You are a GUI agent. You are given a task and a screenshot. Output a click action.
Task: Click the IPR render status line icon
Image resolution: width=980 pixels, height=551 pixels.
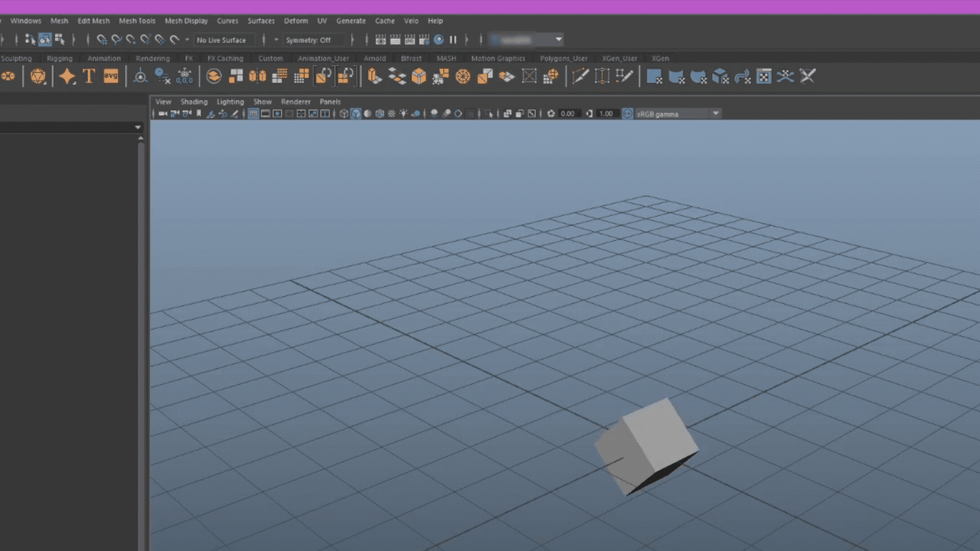tap(410, 40)
